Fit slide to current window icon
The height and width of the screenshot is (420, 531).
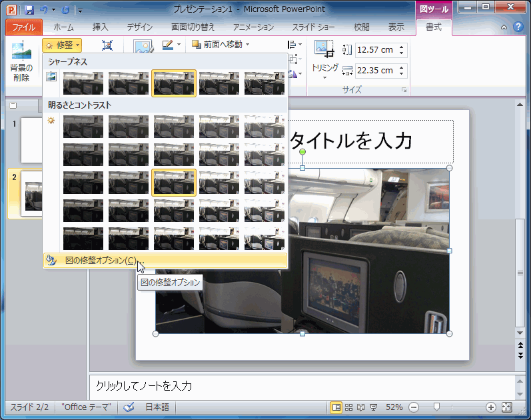tap(506, 407)
